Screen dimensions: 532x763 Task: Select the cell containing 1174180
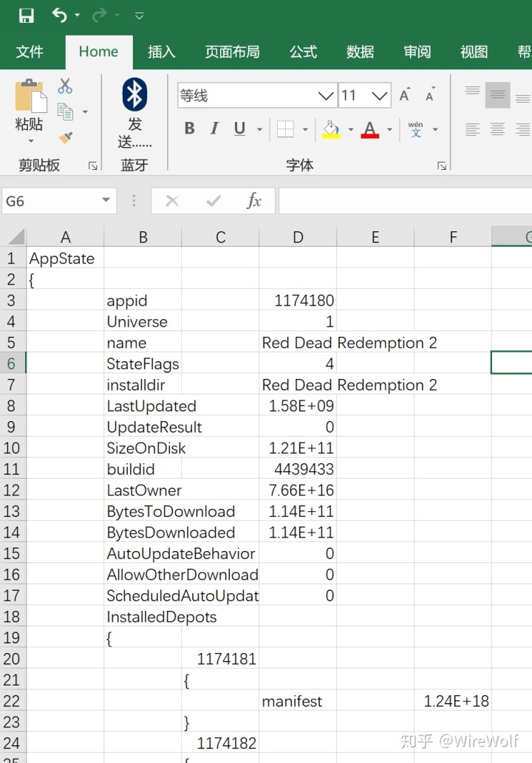(298, 300)
